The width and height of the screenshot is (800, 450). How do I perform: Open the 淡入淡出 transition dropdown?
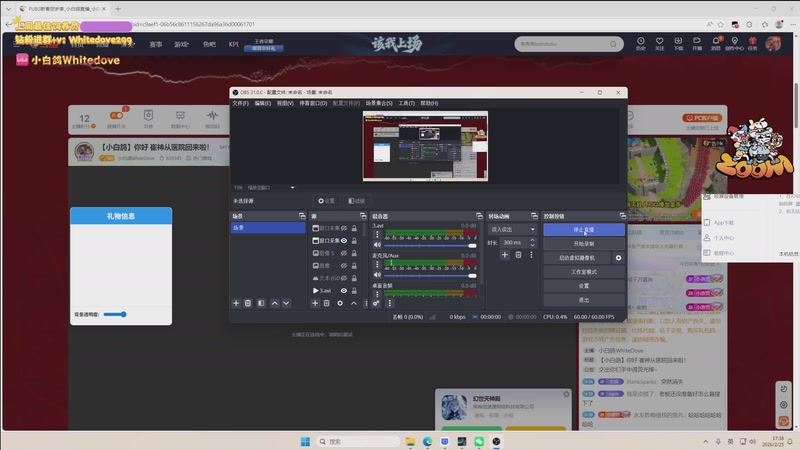[x=513, y=229]
